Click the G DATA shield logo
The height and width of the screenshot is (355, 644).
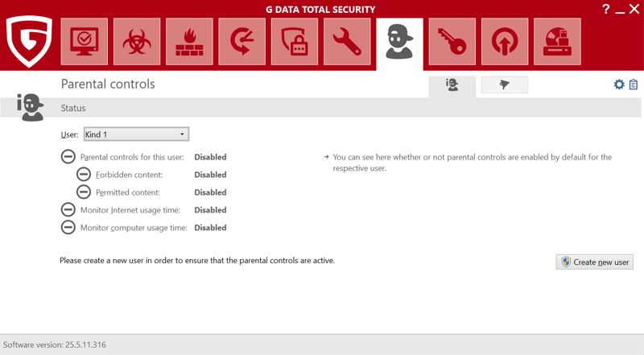coord(29,41)
